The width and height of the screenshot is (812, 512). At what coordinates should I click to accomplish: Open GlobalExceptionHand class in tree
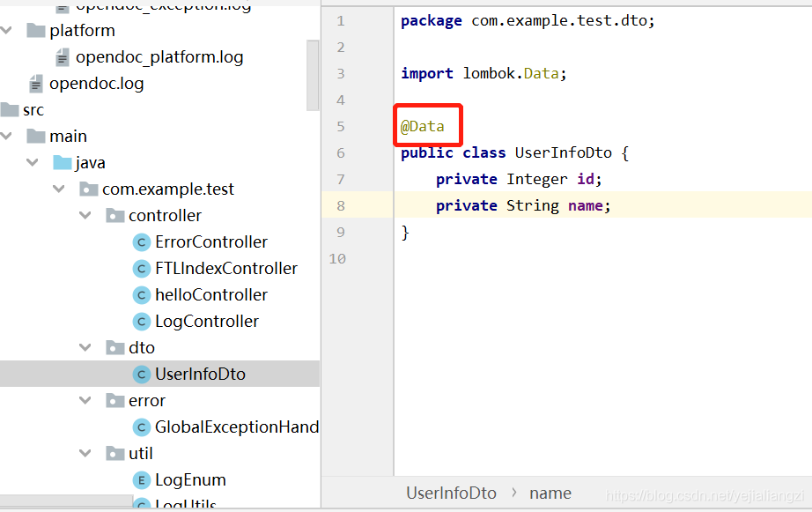(237, 427)
